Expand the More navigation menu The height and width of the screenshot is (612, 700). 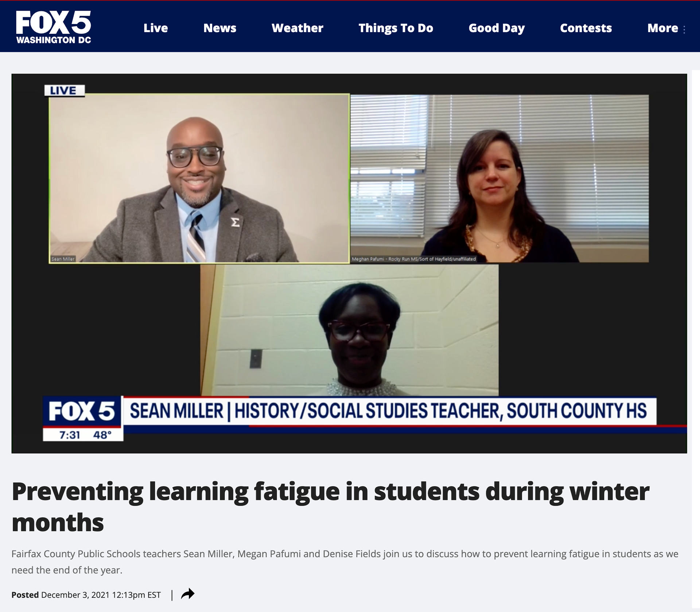pos(662,28)
